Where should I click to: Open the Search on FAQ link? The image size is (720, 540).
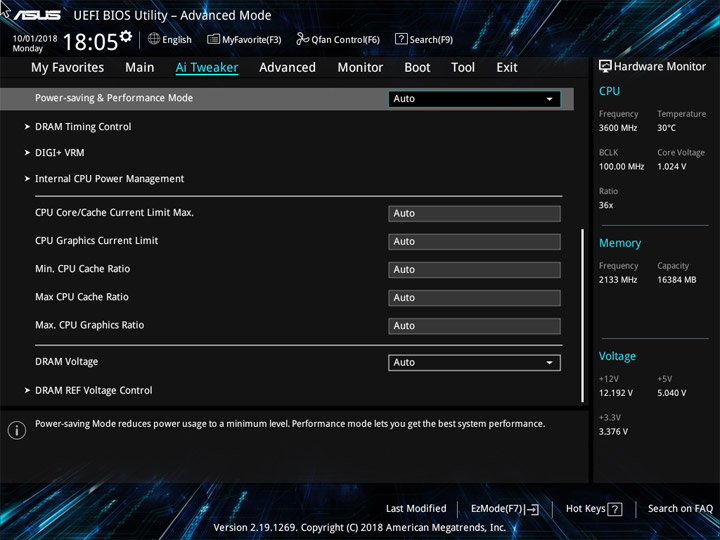[x=680, y=509]
